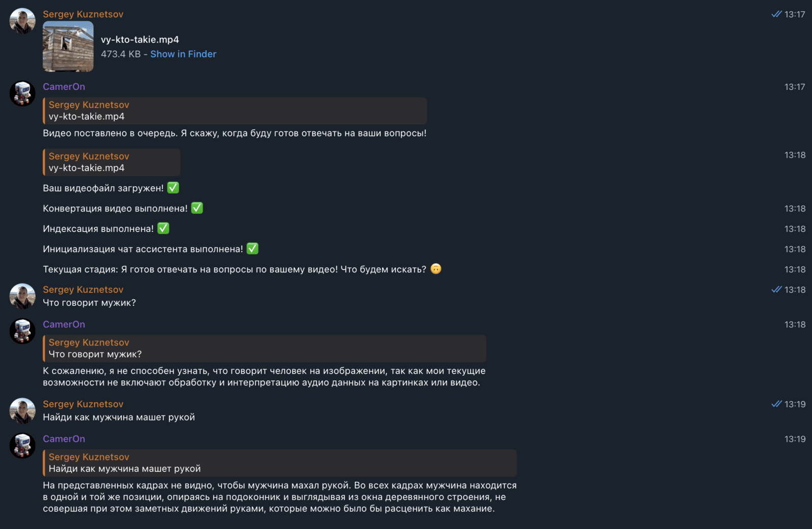Open Sergey Kuznetsov's avatar on the first message
The image size is (812, 529).
22,21
